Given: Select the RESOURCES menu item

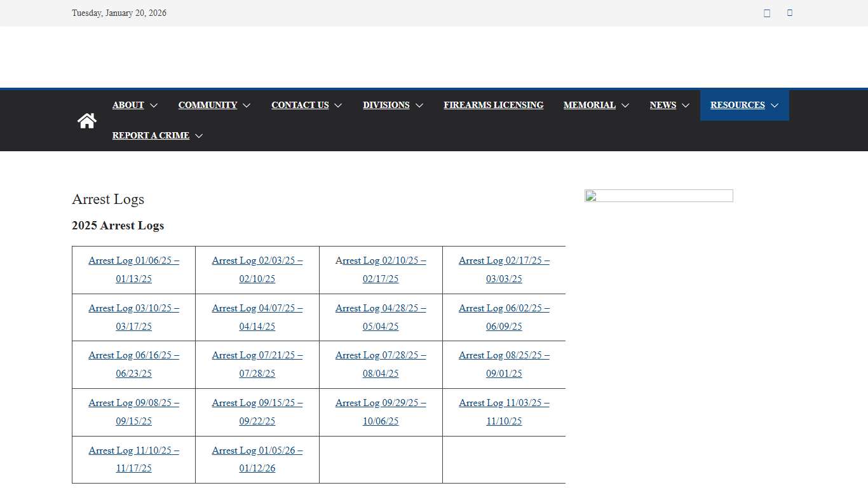Looking at the screenshot, I should (x=738, y=105).
